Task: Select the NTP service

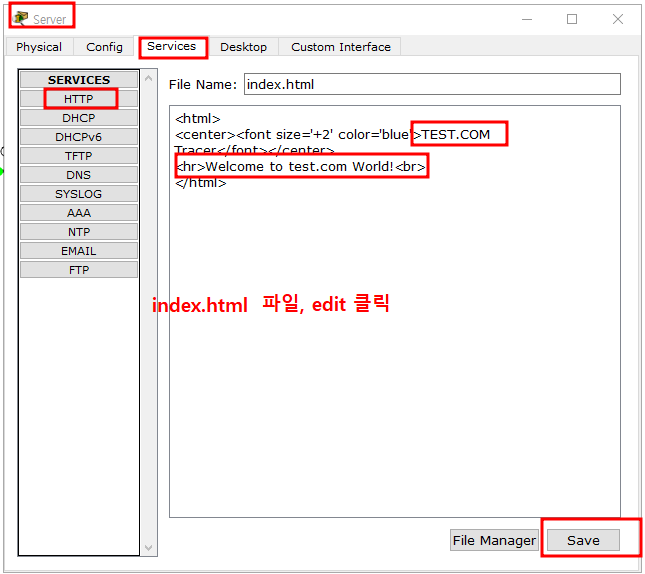Action: point(79,231)
